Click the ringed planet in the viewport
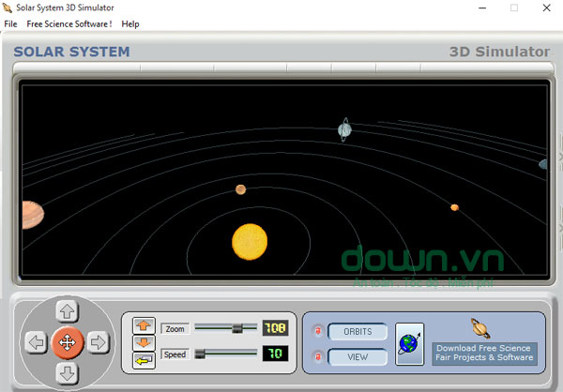The image size is (563, 392). [x=344, y=129]
